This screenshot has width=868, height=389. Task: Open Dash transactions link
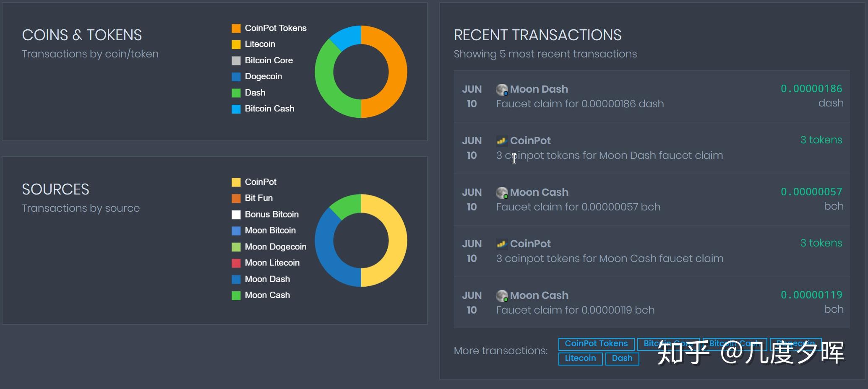click(x=622, y=359)
